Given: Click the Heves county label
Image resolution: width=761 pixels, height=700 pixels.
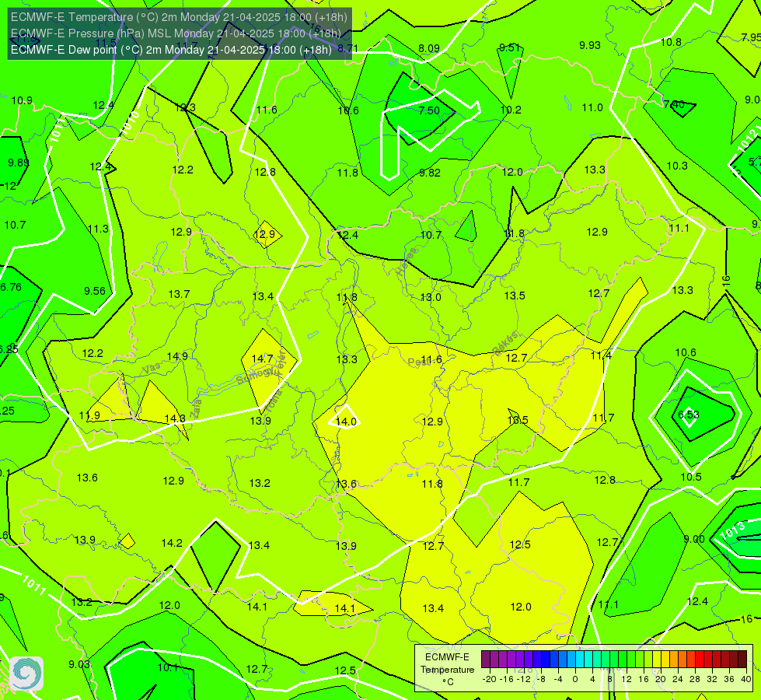Looking at the screenshot, I should [x=407, y=262].
